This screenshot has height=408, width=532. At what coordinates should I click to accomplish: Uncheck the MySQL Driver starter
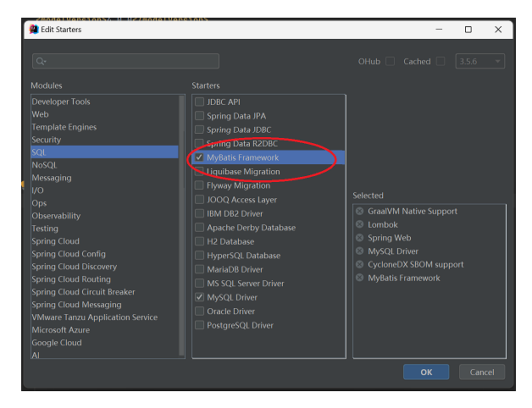coord(200,297)
